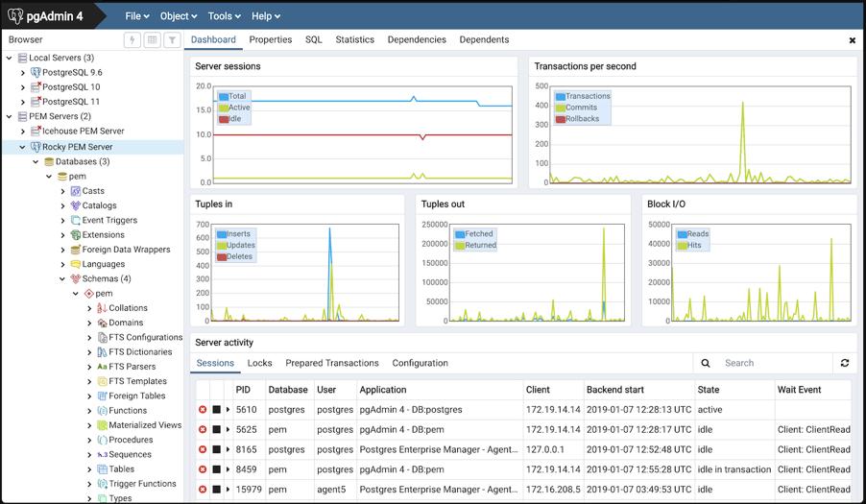Click the pgAdmin 4 elephant logo

[15, 16]
